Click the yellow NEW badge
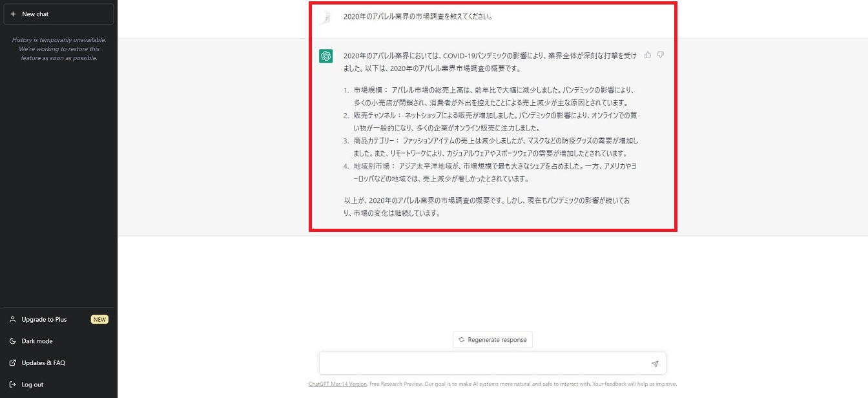This screenshot has width=868, height=398. click(x=99, y=320)
